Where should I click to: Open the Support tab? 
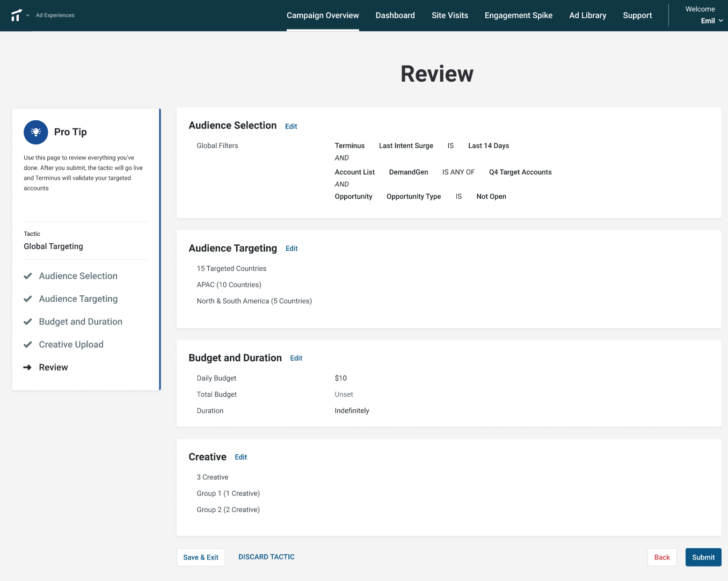pos(637,16)
